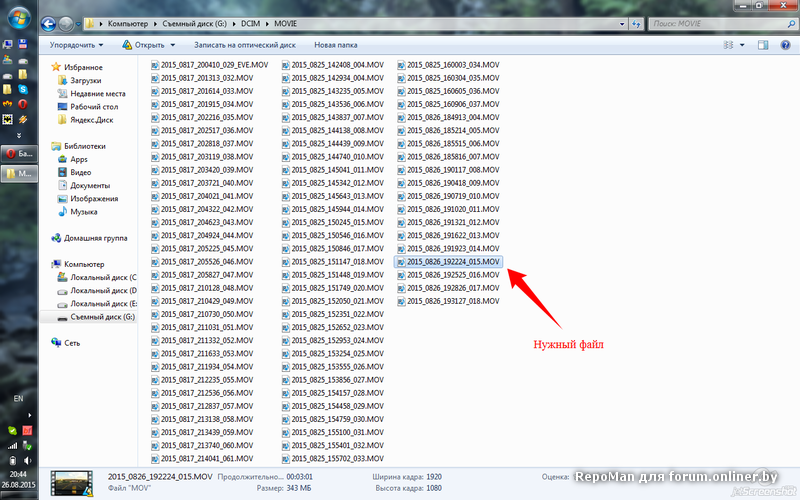The image size is (800, 500).
Task: Open the recent locations dropdown
Action: click(x=78, y=24)
